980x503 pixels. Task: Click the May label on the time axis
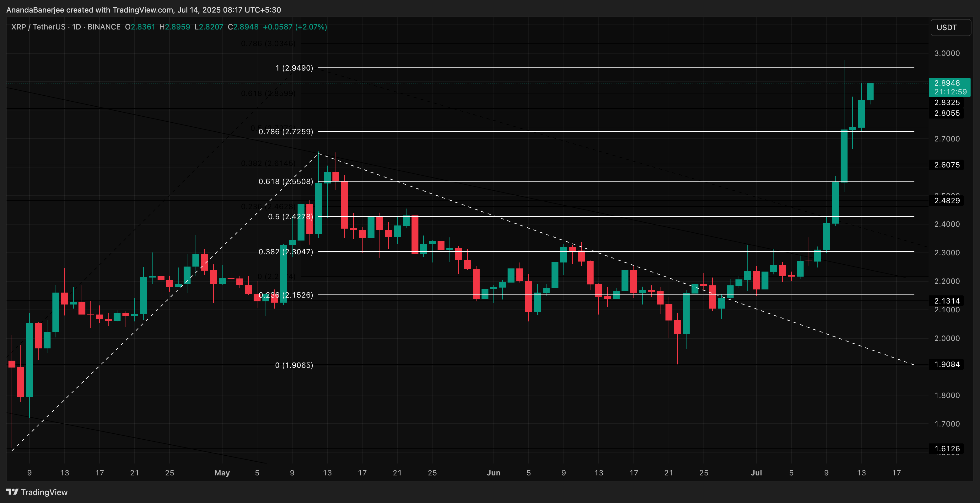coord(223,473)
